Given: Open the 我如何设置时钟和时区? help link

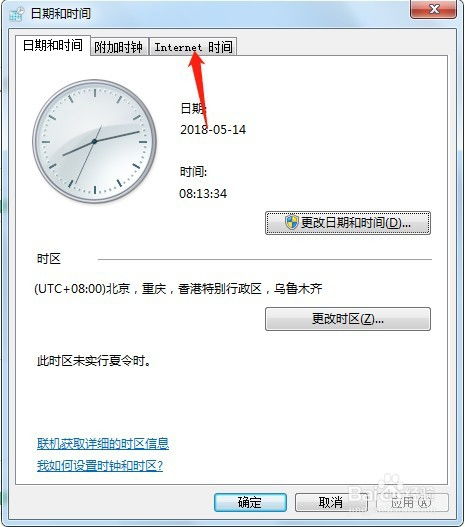Looking at the screenshot, I should click(x=100, y=465).
